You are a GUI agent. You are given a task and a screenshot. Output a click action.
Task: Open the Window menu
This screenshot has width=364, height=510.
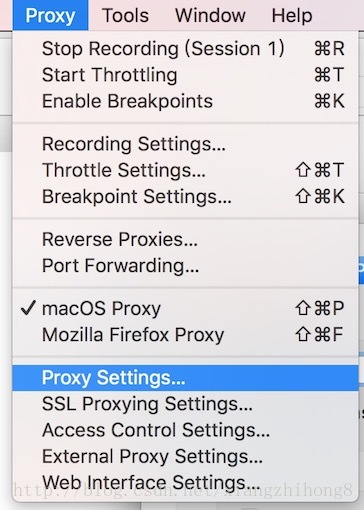click(x=210, y=15)
